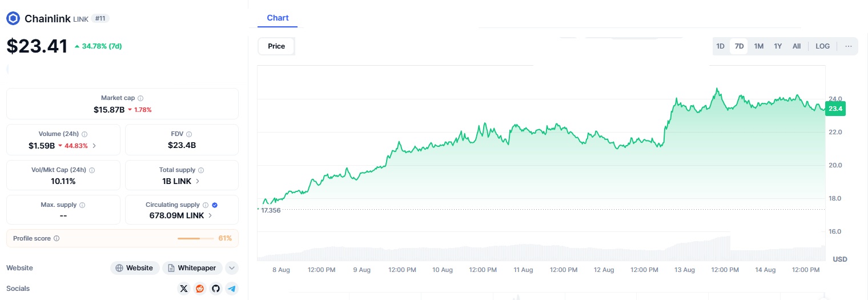The image size is (868, 300).
Task: Click the Profile score progress bar
Action: coord(188,238)
